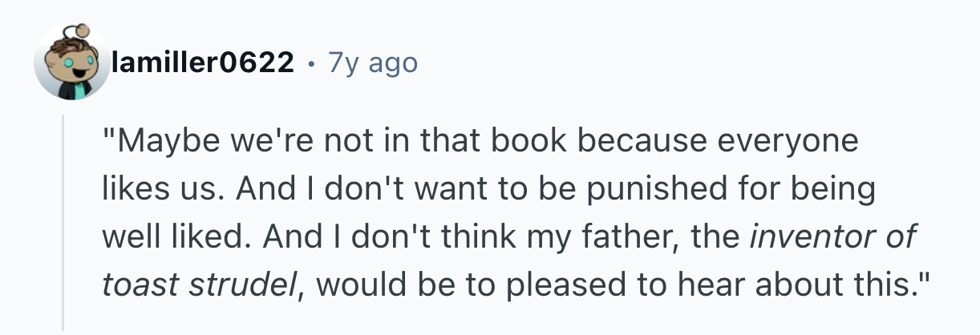The width and height of the screenshot is (980, 335).
Task: Click the word "being" in the second line
Action: click(838, 190)
